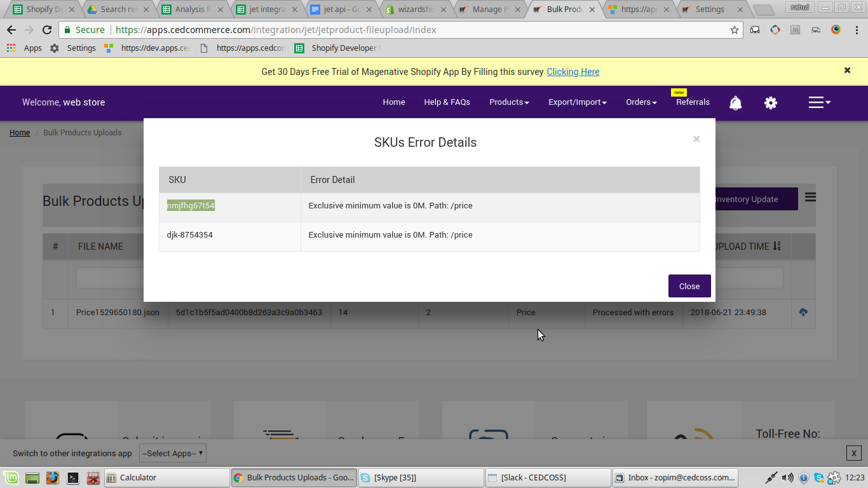Click the notification bell icon
868x488 pixels.
(x=735, y=103)
